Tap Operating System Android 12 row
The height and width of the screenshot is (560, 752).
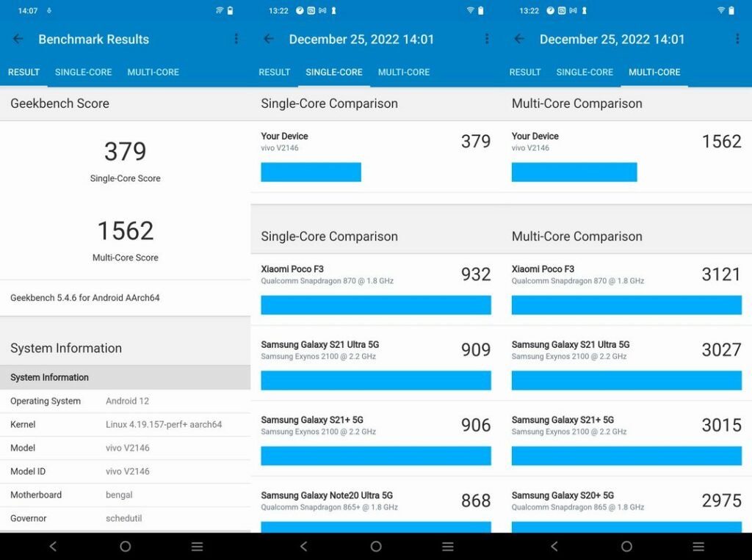(x=125, y=401)
